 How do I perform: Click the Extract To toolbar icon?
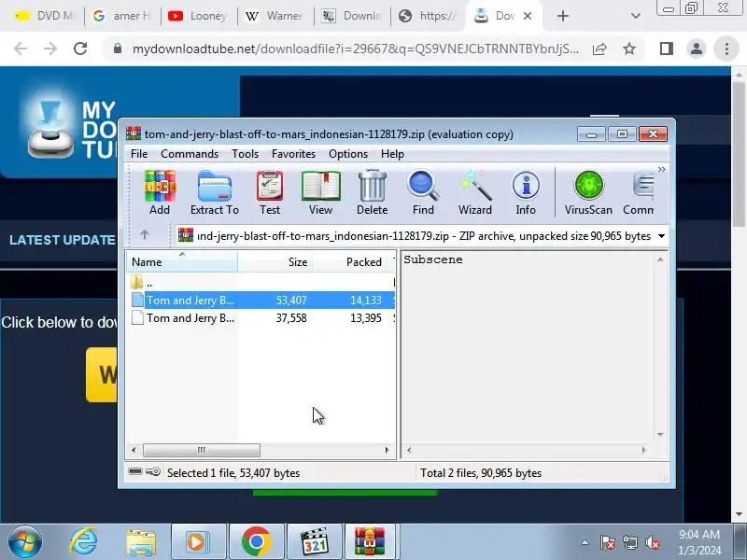[215, 193]
